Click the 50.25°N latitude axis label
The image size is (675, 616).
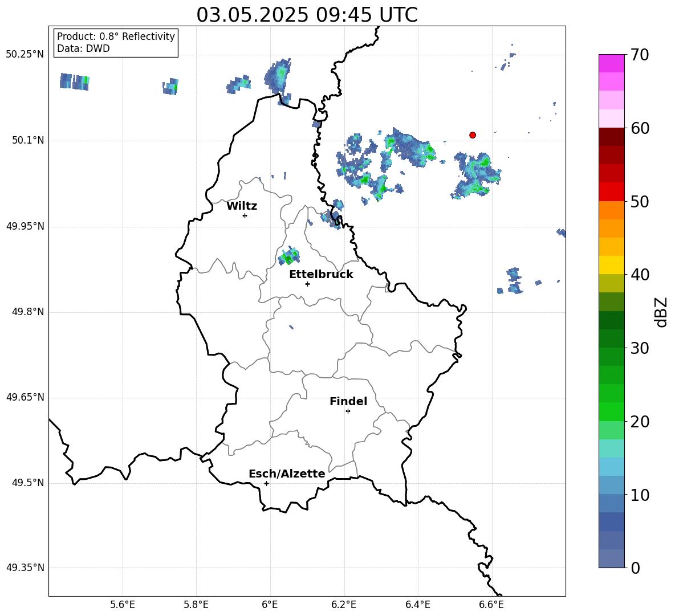25,55
